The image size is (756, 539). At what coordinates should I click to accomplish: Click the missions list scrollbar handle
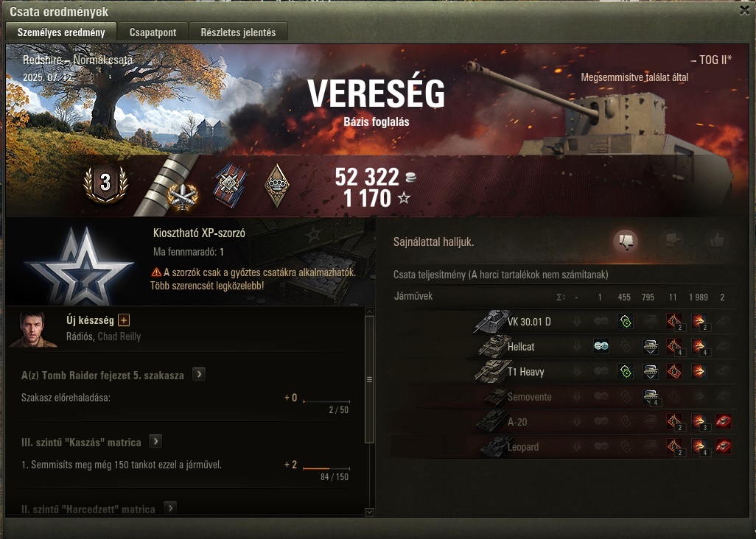pyautogui.click(x=369, y=379)
